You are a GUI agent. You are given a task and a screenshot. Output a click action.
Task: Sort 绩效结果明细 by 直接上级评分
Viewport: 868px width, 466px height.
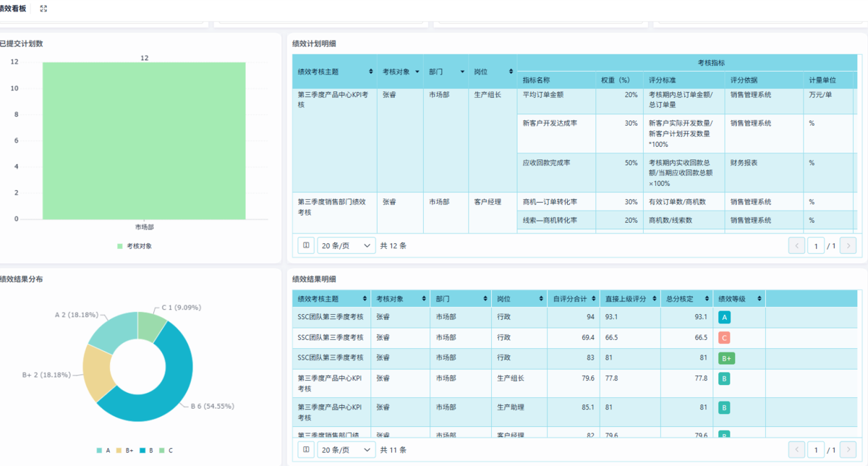click(x=654, y=299)
